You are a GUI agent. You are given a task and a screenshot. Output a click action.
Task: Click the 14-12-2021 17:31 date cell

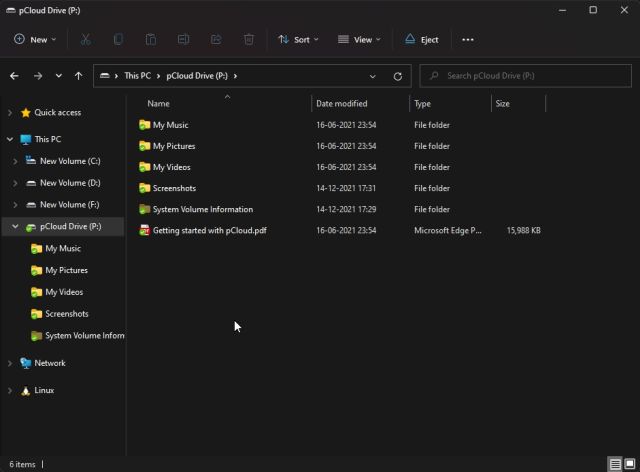click(346, 188)
